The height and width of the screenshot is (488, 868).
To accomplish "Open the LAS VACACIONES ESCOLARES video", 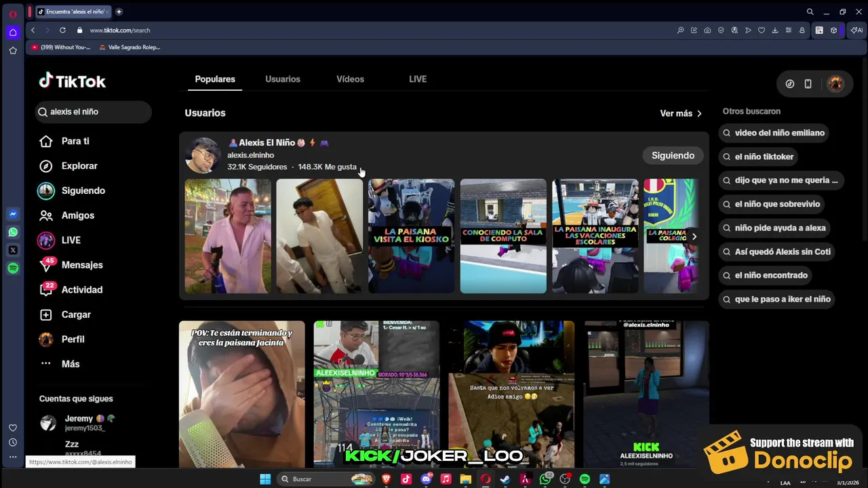I will pyautogui.click(x=595, y=236).
